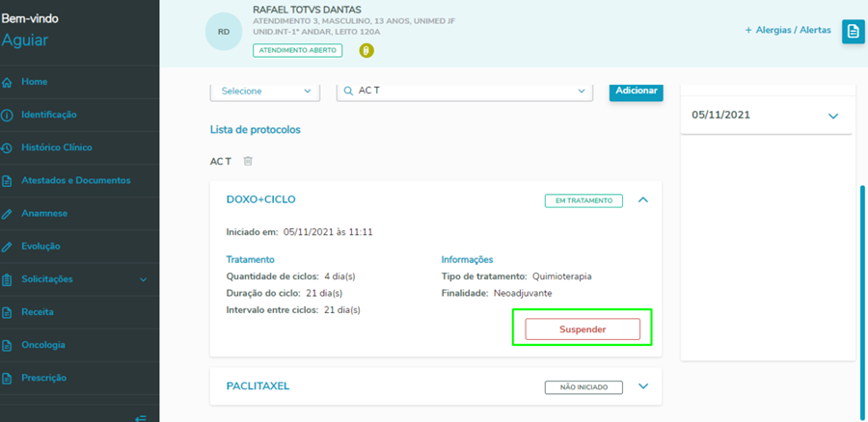Click the Suspender button

tap(583, 330)
